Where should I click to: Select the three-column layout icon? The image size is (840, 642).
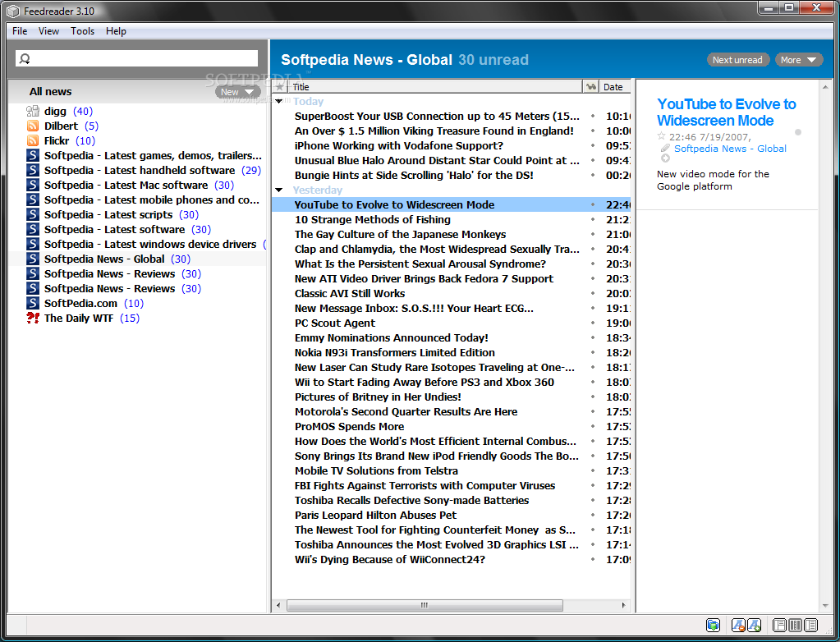point(795,626)
